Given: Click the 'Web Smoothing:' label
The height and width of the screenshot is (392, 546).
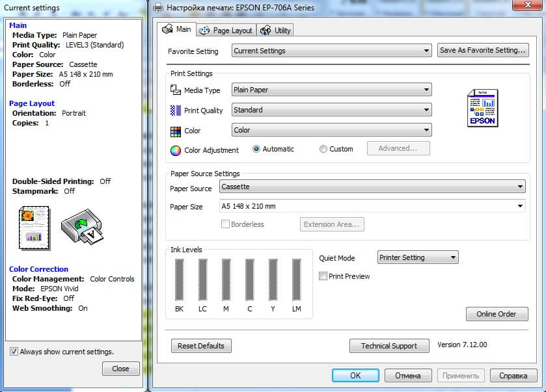Looking at the screenshot, I should (42, 308).
